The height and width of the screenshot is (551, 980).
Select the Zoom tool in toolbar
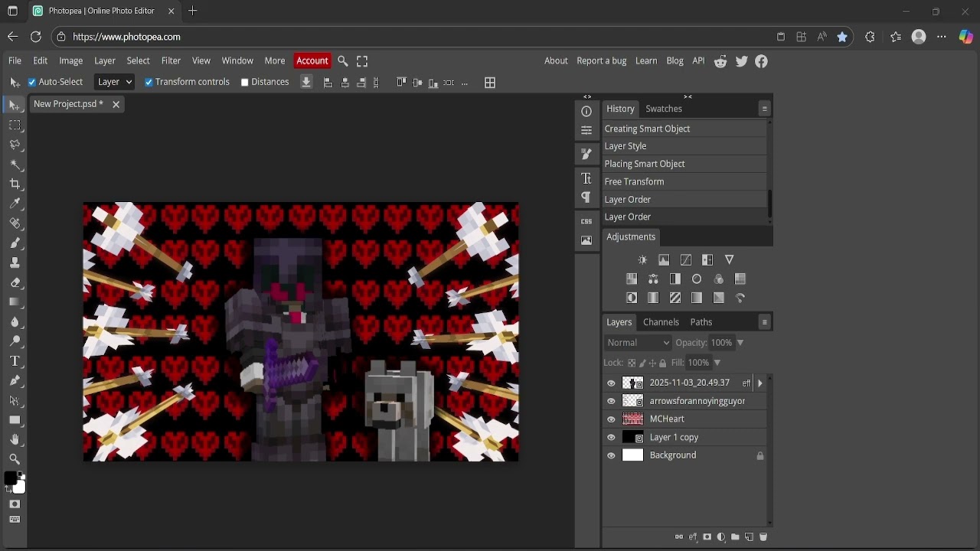[x=15, y=459]
